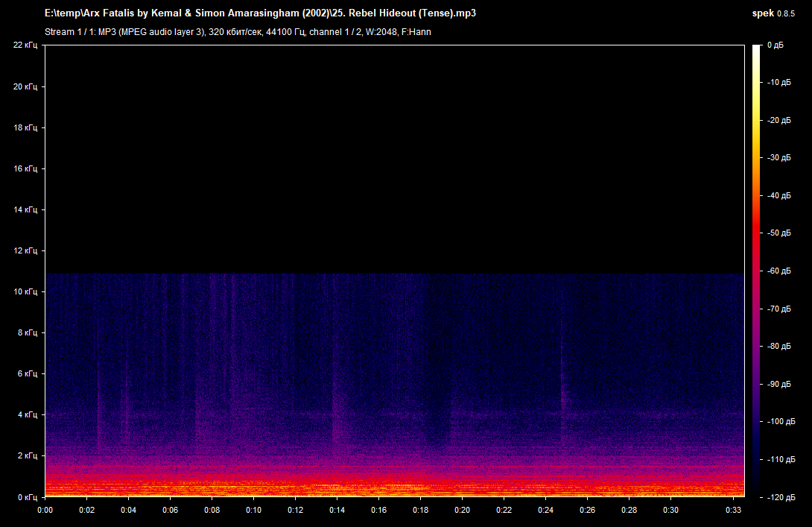Viewport: 812px width, 527px height.
Task: Click the 16 кГц frequency axis label
Action: [x=25, y=168]
